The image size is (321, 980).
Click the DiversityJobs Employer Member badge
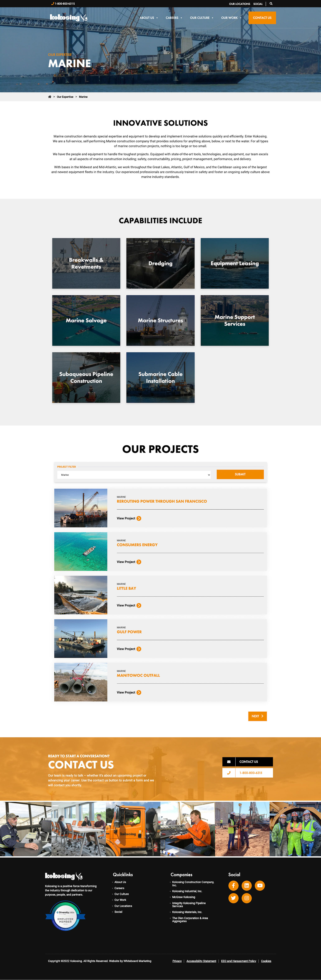[65, 916]
